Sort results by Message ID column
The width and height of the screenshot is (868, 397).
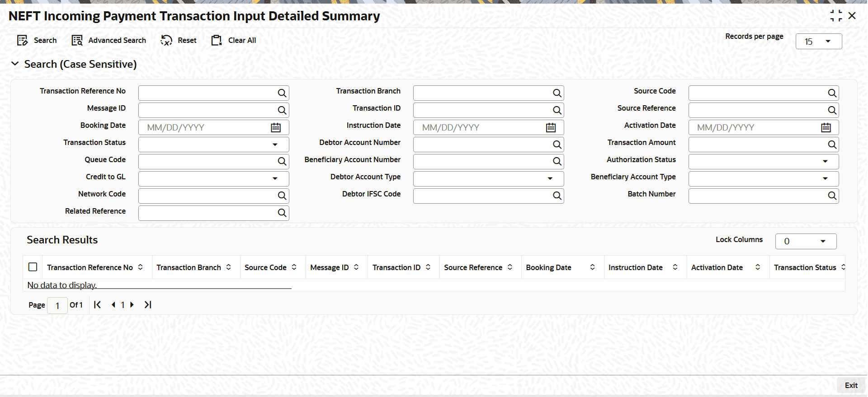coord(356,267)
